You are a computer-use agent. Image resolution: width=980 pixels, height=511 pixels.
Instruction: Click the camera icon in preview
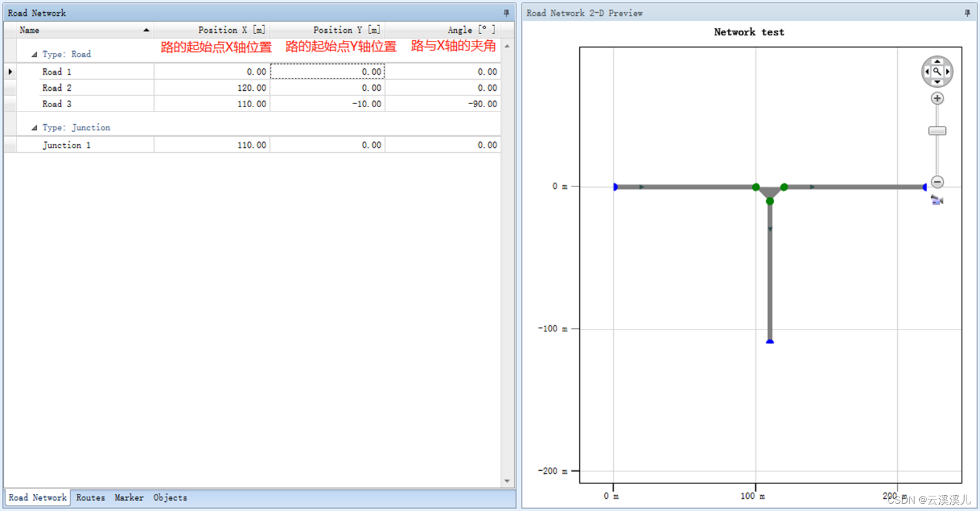pyautogui.click(x=937, y=200)
